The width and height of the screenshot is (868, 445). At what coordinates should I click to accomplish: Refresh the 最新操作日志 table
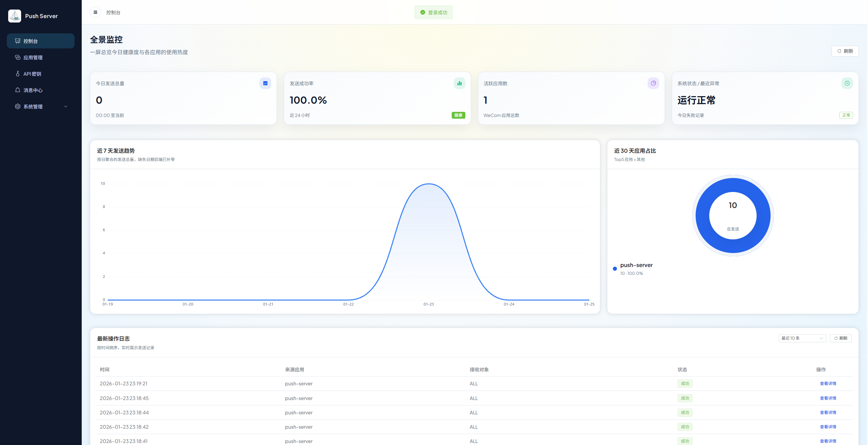(840, 338)
